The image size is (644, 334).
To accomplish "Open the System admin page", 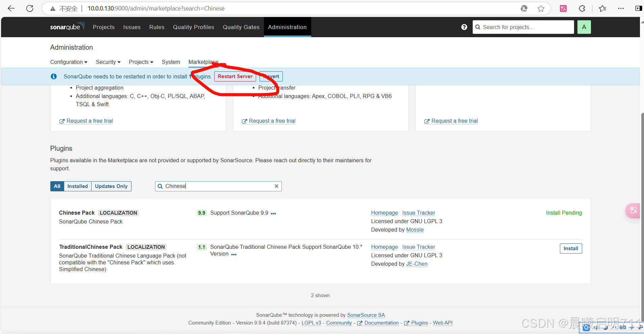I will (x=171, y=62).
